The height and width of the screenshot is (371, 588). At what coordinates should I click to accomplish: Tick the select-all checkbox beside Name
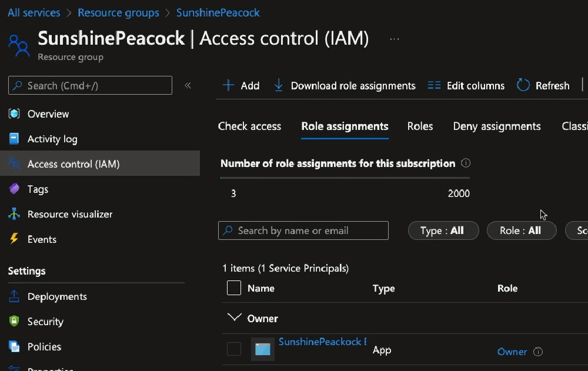click(x=234, y=288)
